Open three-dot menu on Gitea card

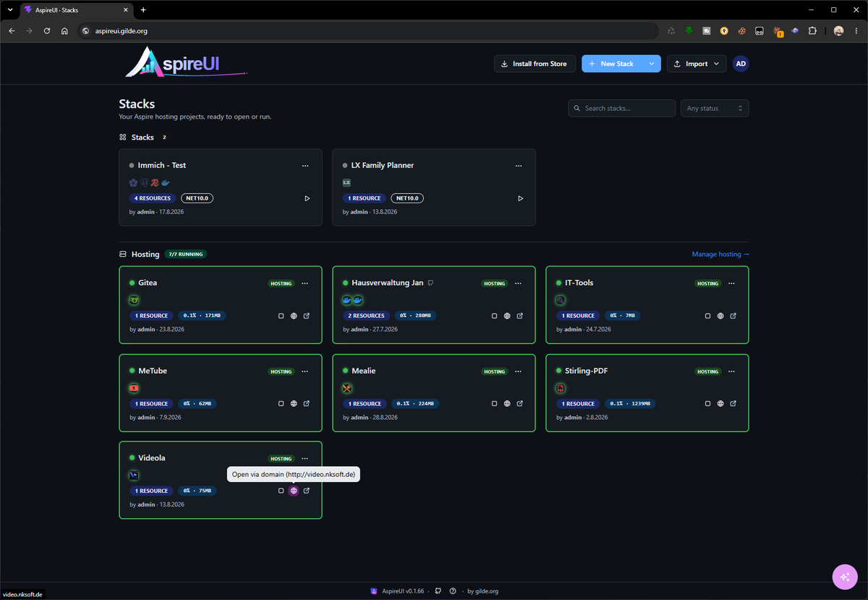tap(305, 284)
